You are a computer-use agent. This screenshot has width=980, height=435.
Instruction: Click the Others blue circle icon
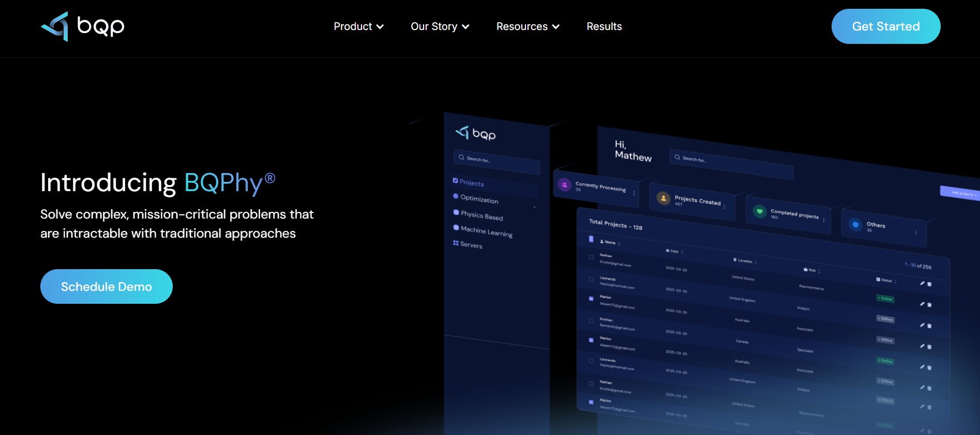855,225
